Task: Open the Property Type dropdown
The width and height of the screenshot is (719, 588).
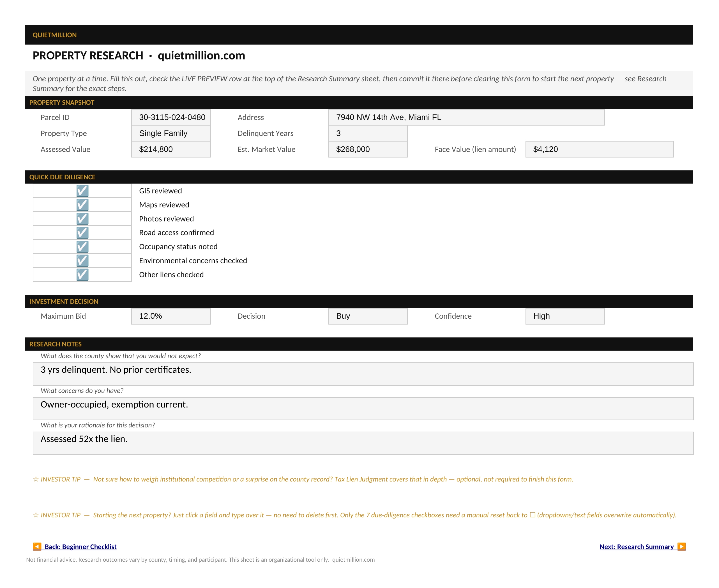Action: (x=171, y=133)
